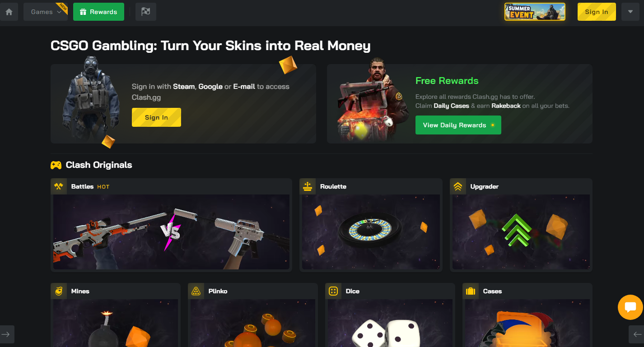
Task: Click Sign In button under Steam login text
Action: [156, 117]
